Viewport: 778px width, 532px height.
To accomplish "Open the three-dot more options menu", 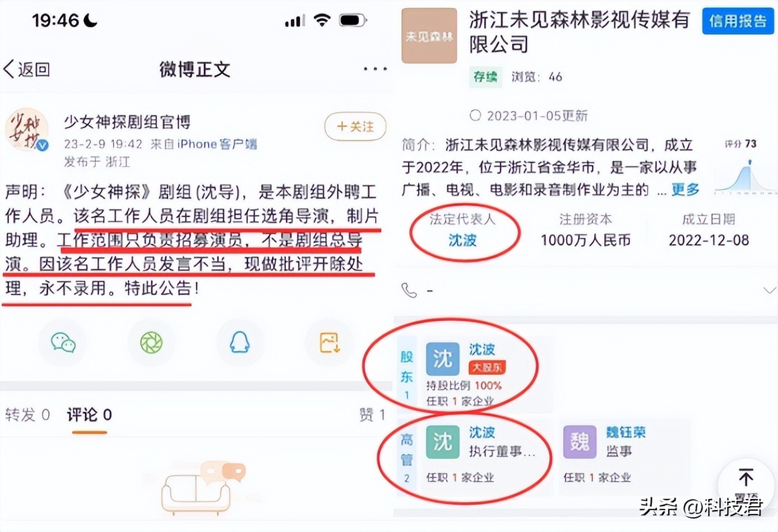I will tap(374, 69).
